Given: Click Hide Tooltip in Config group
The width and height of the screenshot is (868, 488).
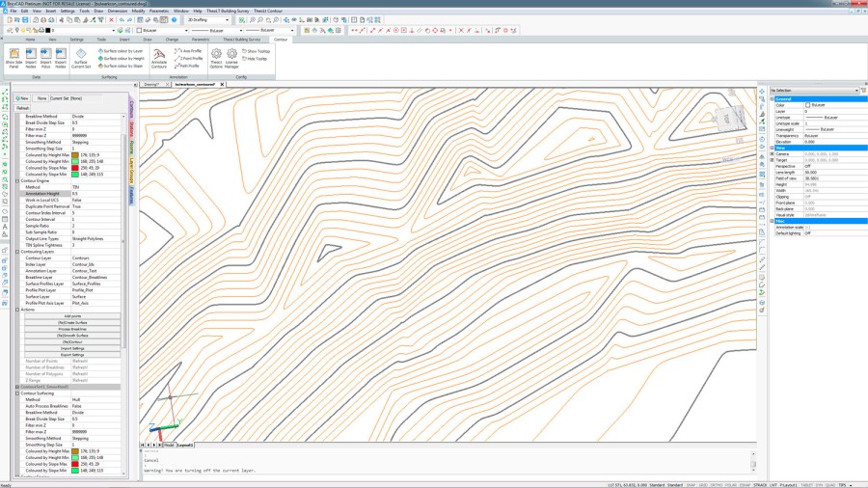Looking at the screenshot, I should pos(256,59).
